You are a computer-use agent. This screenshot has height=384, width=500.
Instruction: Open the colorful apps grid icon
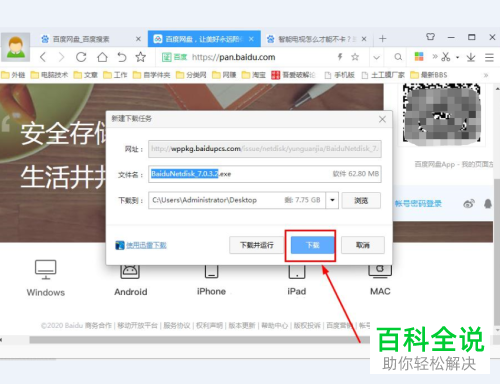pyautogui.click(x=419, y=57)
